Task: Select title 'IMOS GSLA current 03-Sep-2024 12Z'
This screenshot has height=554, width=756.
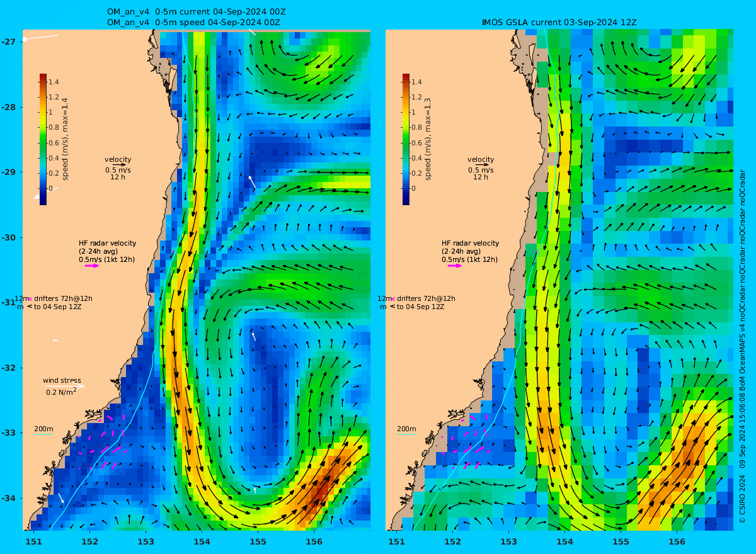Action: coord(559,22)
